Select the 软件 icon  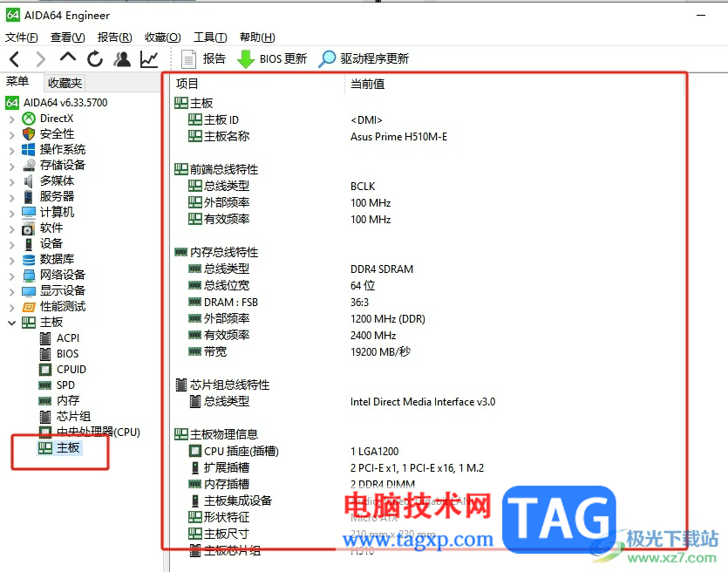point(29,228)
